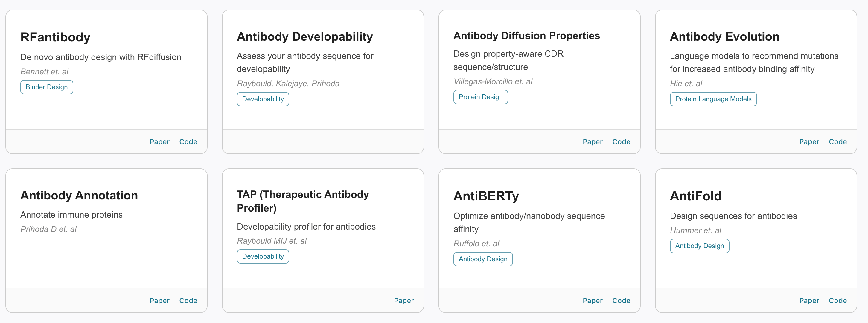Open the Antibody Developability card title

[x=304, y=36]
